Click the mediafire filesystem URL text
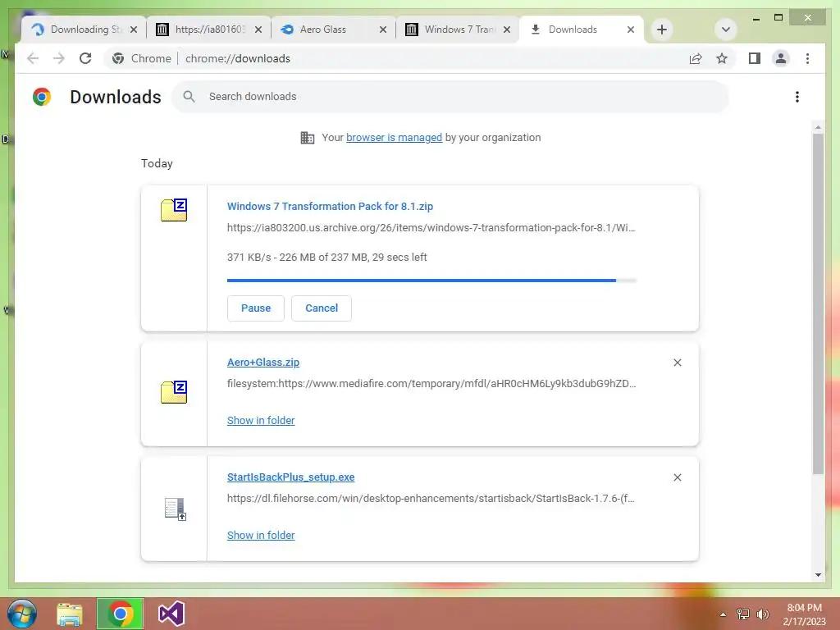 [x=431, y=384]
